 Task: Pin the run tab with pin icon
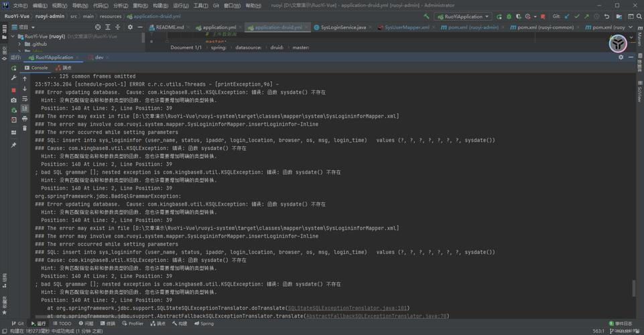point(13,145)
